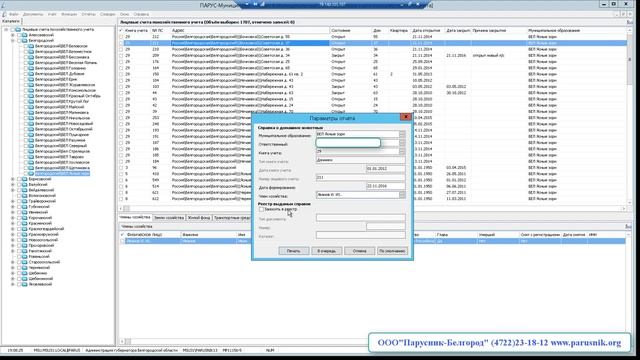Switch to the Жилой фонд tab
Screen dimensions: 640x360
click(x=199, y=218)
